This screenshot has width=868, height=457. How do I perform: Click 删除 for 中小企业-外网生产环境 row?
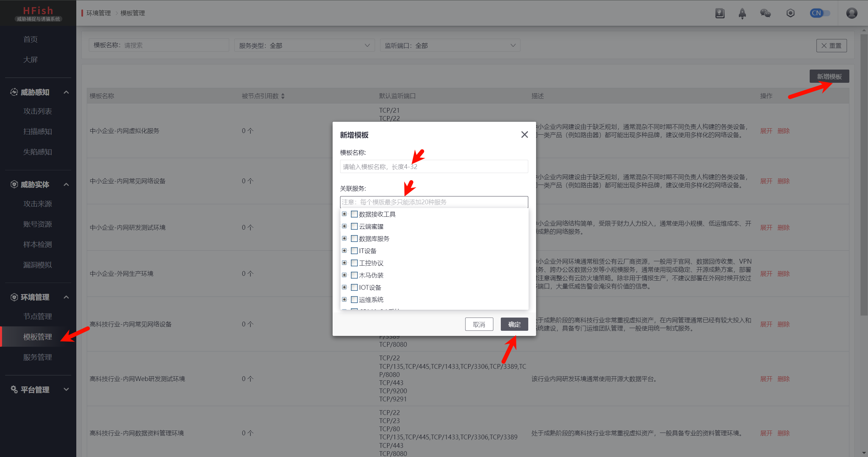click(784, 274)
